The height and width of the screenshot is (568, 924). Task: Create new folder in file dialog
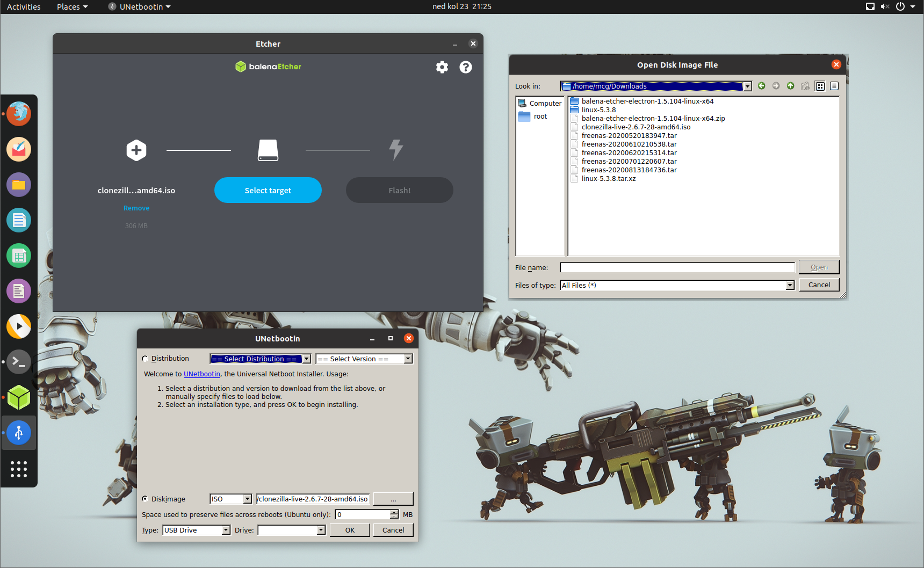805,86
